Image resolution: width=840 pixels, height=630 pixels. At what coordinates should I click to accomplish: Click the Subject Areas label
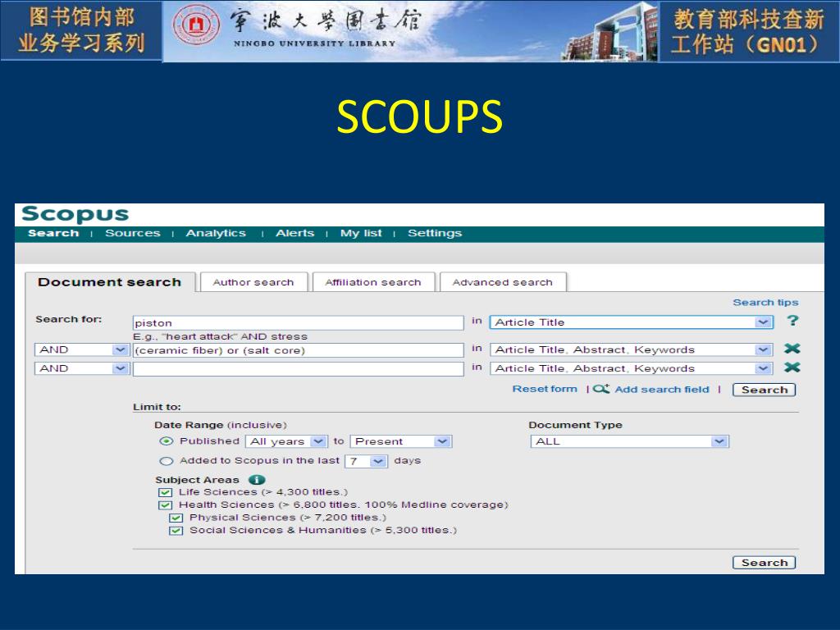[x=197, y=480]
